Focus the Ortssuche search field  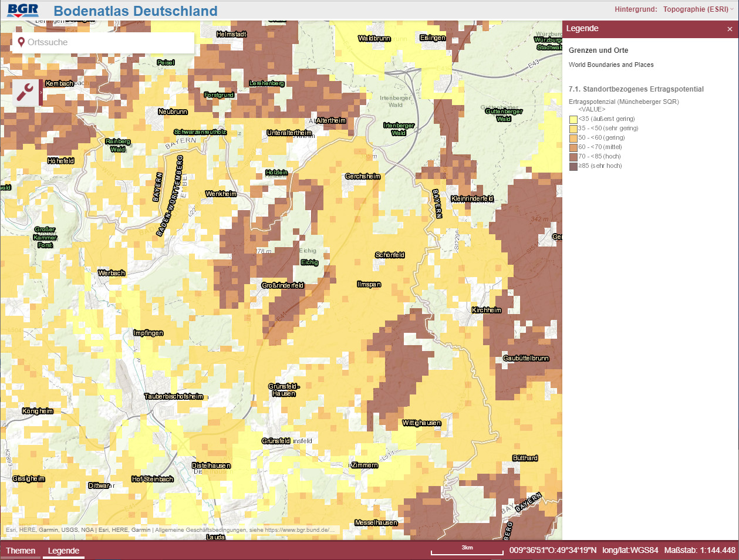coord(103,42)
